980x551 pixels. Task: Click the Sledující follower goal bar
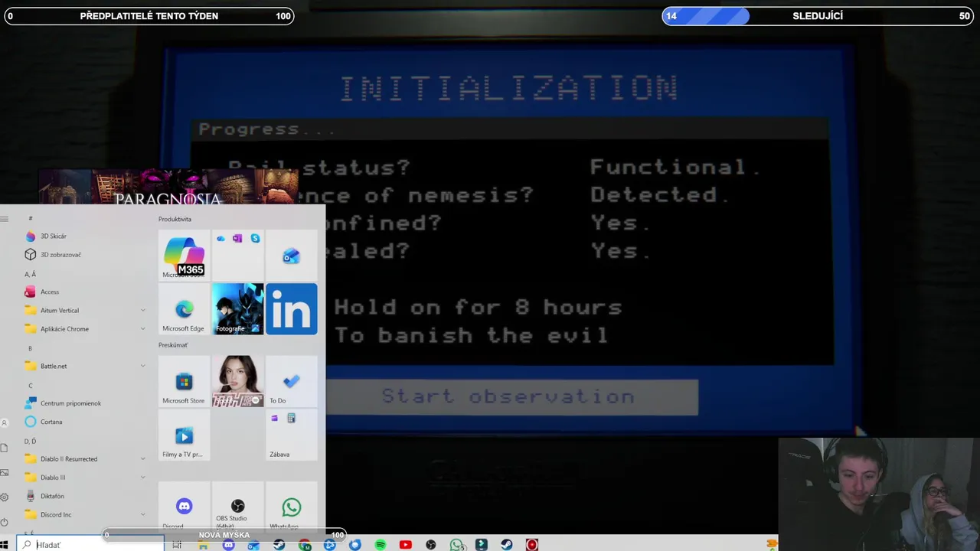[x=818, y=16]
